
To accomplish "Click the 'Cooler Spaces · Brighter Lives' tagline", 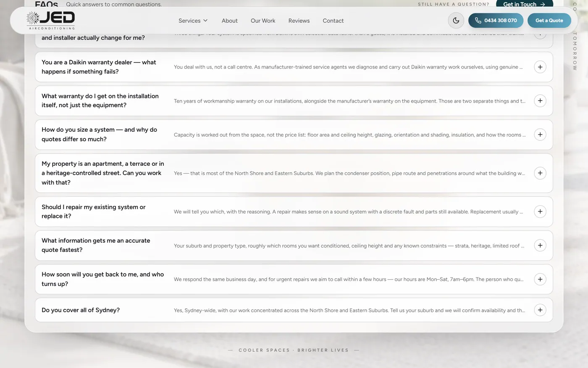I will (294, 350).
